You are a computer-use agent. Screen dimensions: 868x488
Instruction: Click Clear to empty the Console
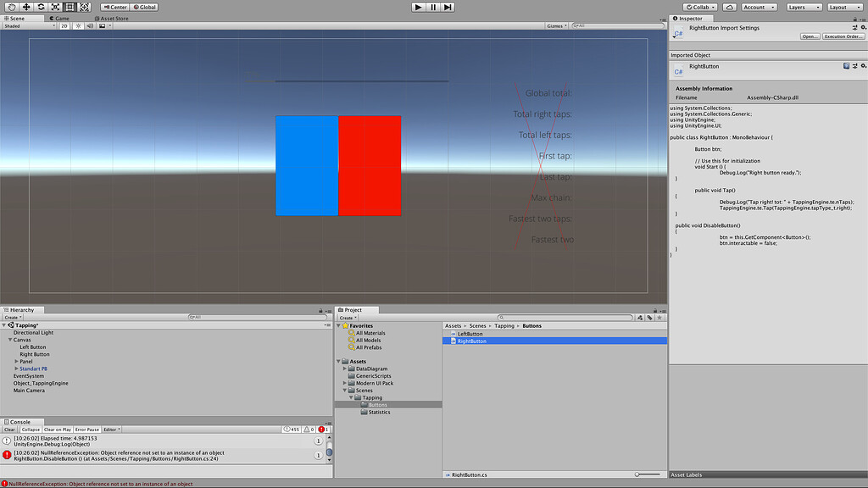click(9, 430)
